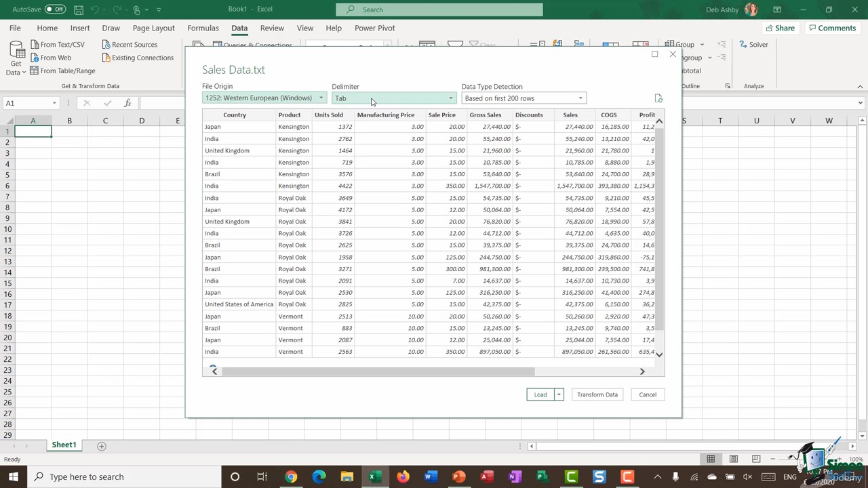Expand the formula bar arrow
The width and height of the screenshot is (868, 488).
[860, 103]
